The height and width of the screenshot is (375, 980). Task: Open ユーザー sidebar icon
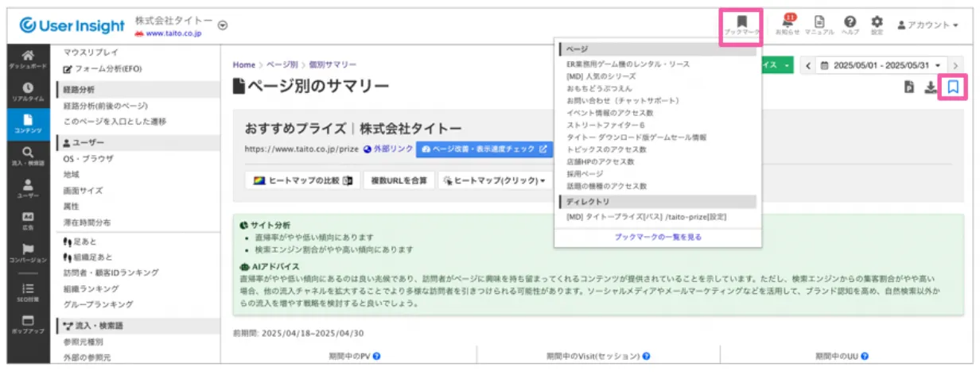click(x=28, y=188)
